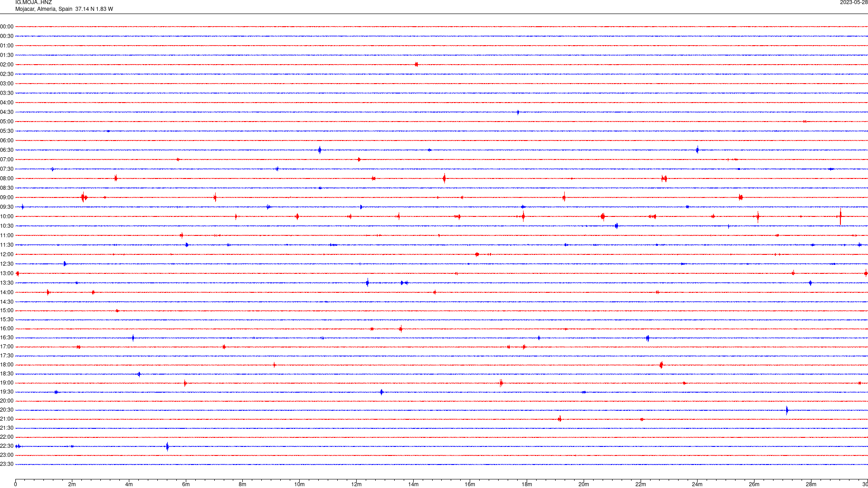868x488 pixels.
Task: Click the 04:30 time label
Action: click(x=7, y=112)
